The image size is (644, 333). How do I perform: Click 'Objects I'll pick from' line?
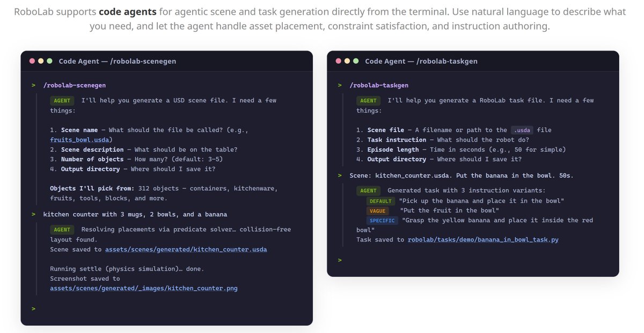coord(164,193)
